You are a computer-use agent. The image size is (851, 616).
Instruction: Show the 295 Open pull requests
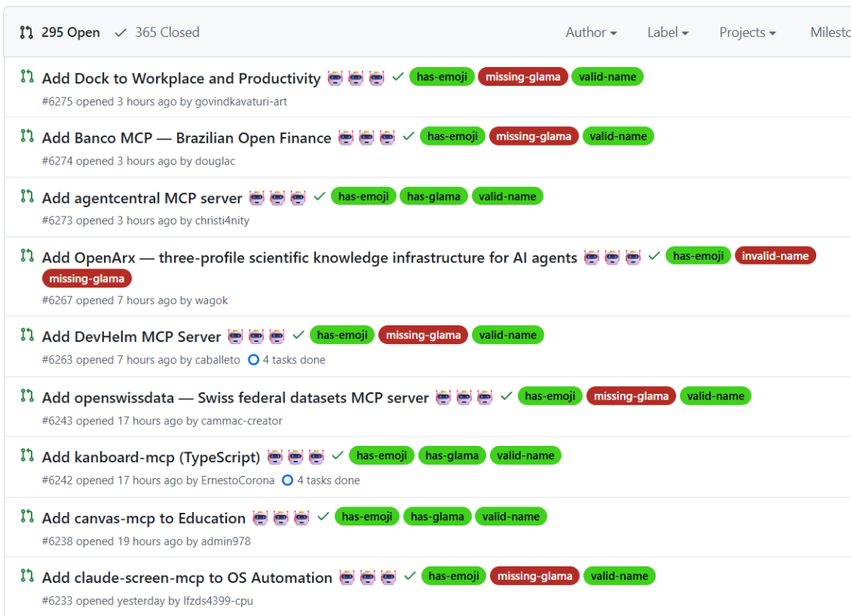(x=60, y=32)
